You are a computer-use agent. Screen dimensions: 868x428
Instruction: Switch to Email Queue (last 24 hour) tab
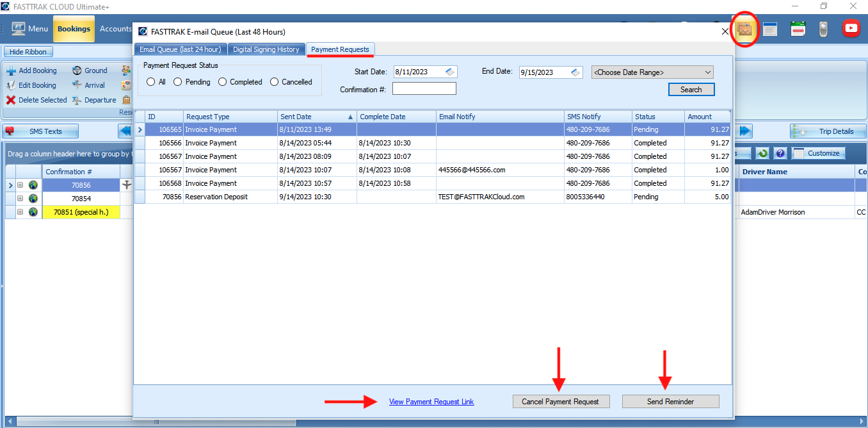coord(181,49)
